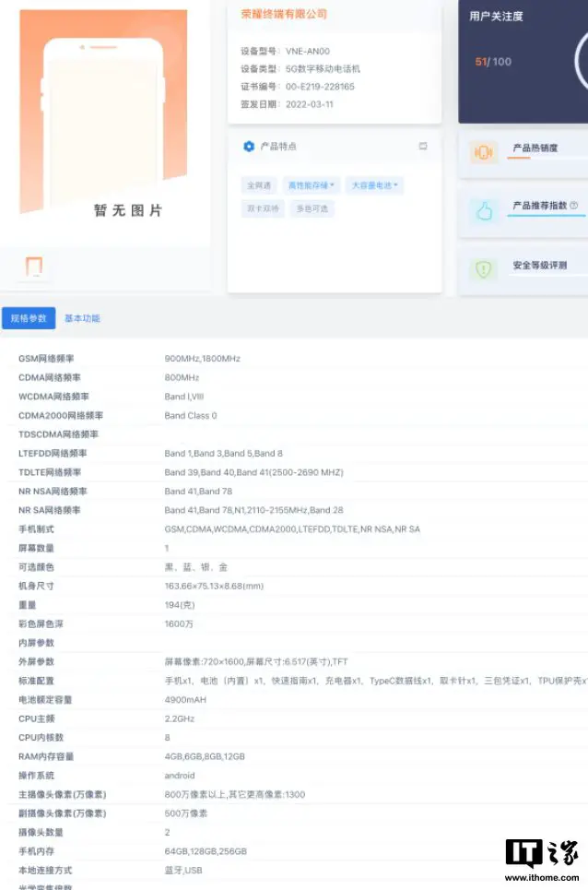Click the CDMA value 800MHz
This screenshot has width=588, height=890.
182,377
